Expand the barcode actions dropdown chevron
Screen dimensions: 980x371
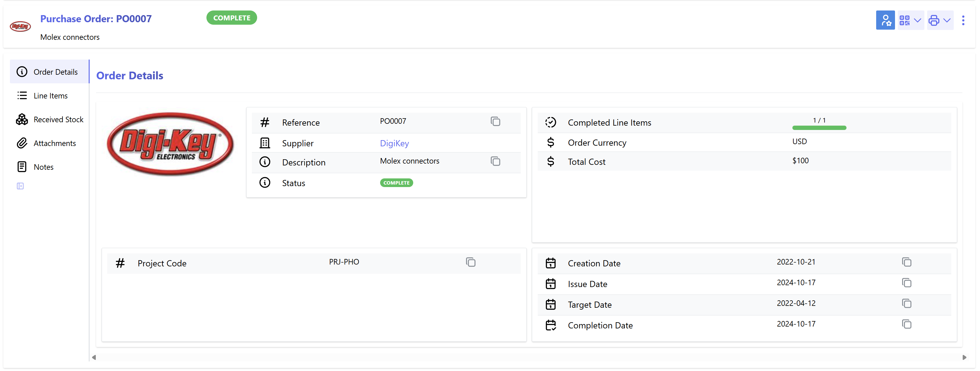(x=918, y=21)
